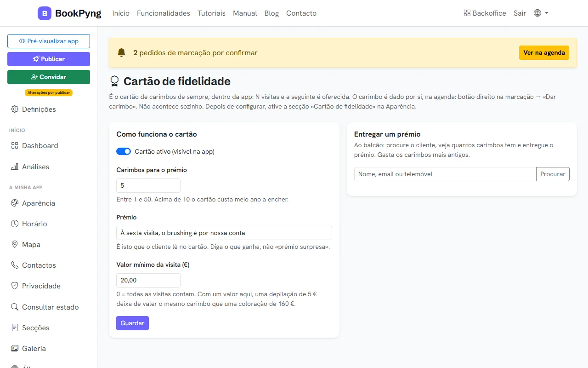This screenshot has width=588, height=368.
Task: Click the Pré-visualizar app button
Action: 49,41
